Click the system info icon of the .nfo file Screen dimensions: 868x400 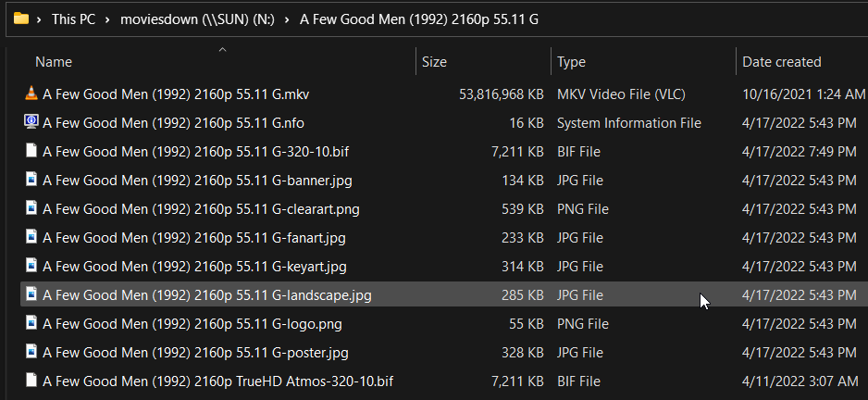coord(31,122)
